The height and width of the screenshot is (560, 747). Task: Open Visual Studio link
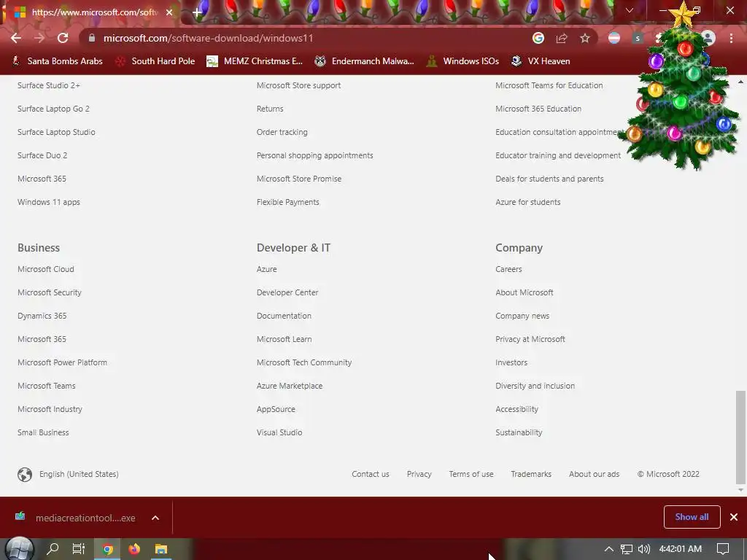click(279, 433)
